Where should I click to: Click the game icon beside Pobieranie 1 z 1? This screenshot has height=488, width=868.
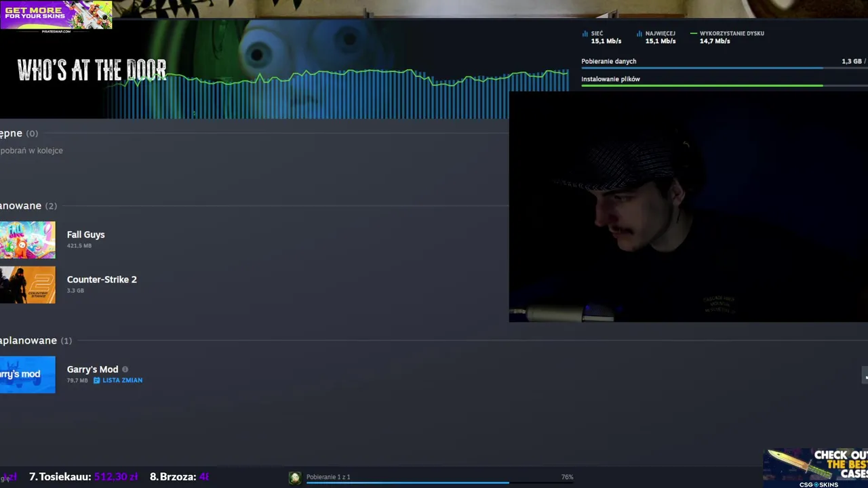coord(295,478)
